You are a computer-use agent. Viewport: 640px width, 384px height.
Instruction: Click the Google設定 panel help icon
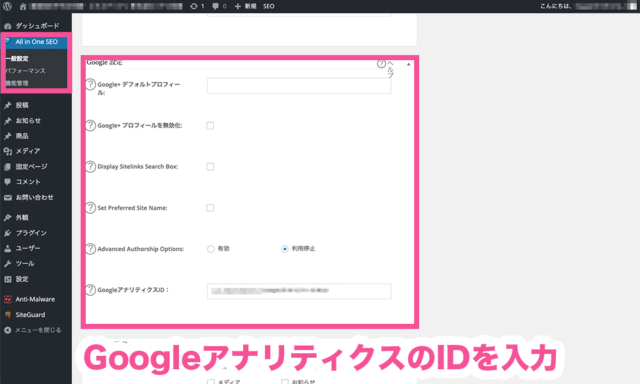pos(381,64)
